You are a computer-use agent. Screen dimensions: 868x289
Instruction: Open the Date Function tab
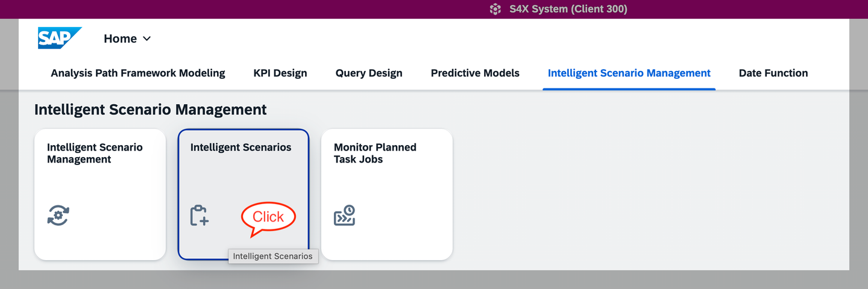(773, 73)
